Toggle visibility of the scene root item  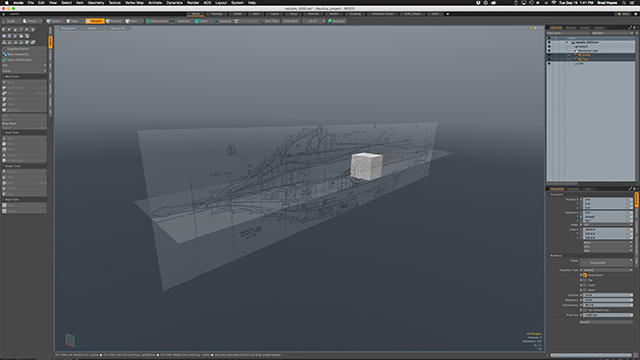point(549,42)
